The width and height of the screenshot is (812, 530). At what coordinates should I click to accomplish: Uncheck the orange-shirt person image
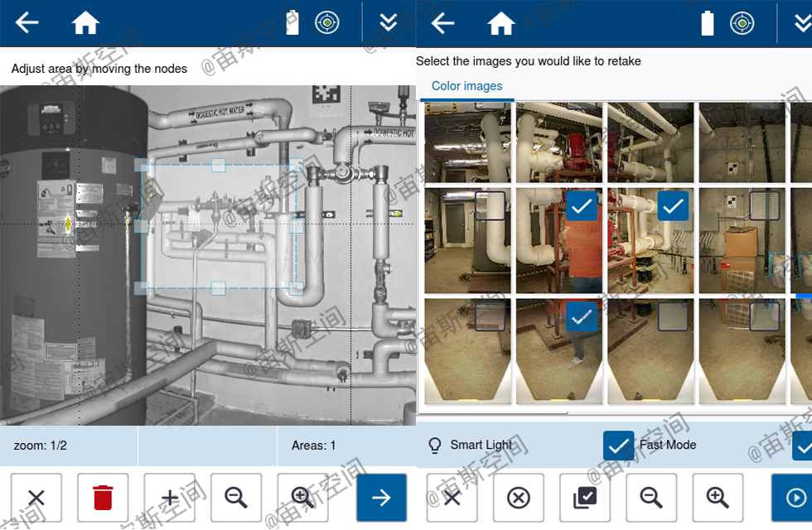[x=582, y=205]
